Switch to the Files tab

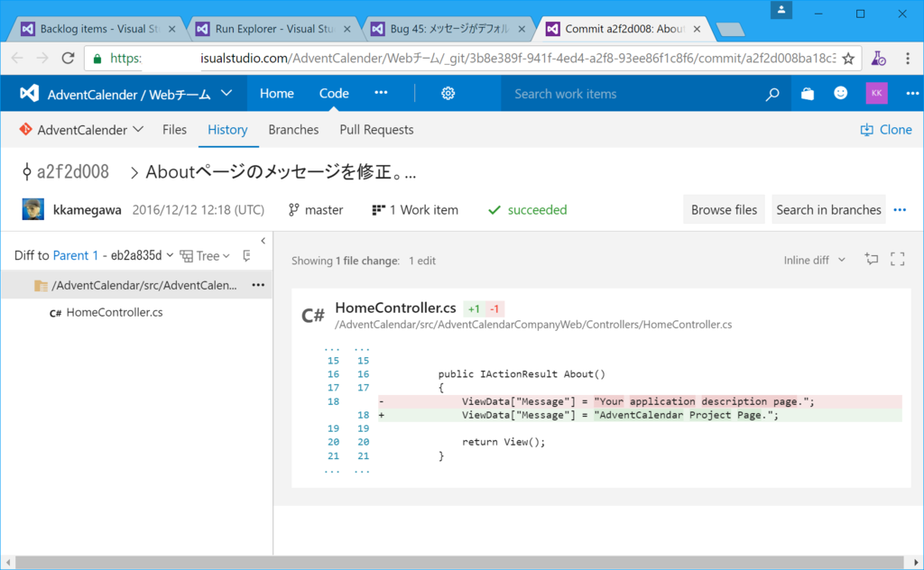pos(174,130)
